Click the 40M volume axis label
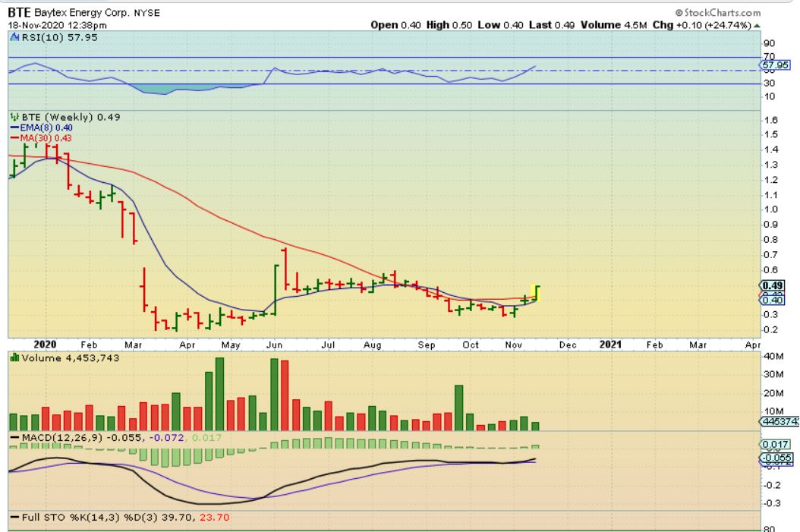 773,356
